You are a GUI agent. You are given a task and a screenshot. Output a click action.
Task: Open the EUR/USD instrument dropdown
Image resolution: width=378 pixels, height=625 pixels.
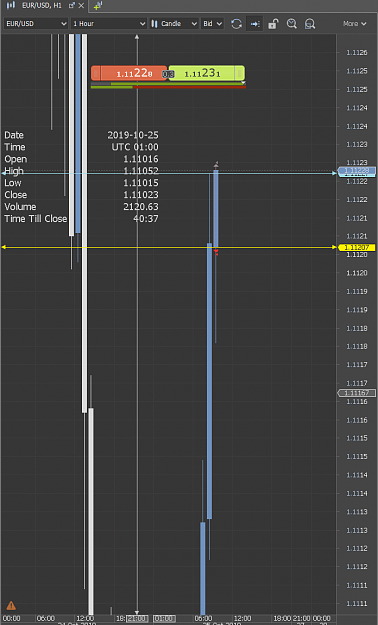(35, 24)
